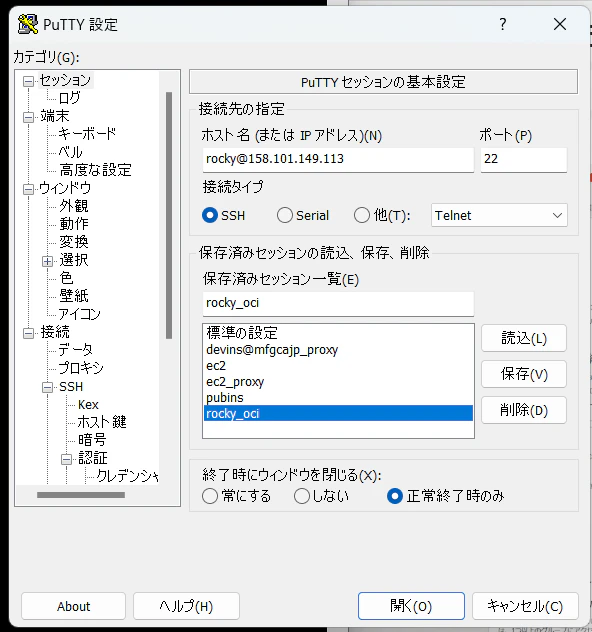Select セッション in the category tree
The width and height of the screenshot is (592, 632).
[65, 80]
